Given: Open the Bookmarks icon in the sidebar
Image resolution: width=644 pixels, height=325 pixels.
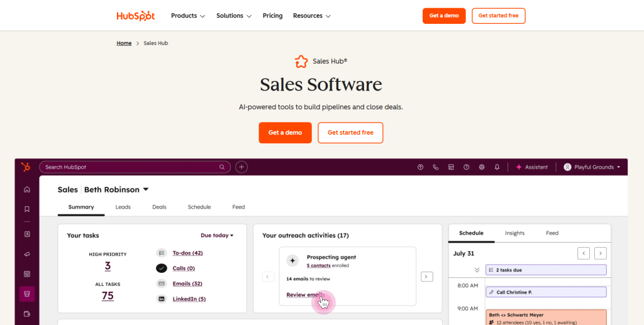Looking at the screenshot, I should click(x=27, y=209).
